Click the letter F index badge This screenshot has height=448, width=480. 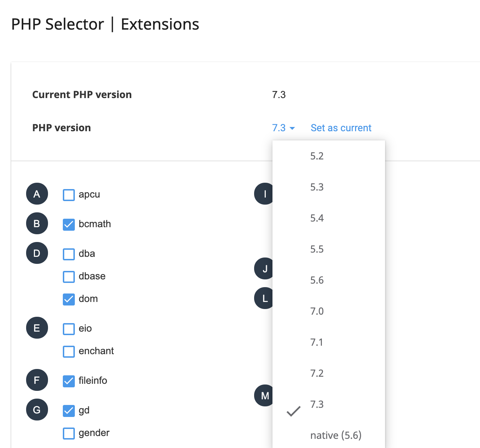tap(37, 380)
